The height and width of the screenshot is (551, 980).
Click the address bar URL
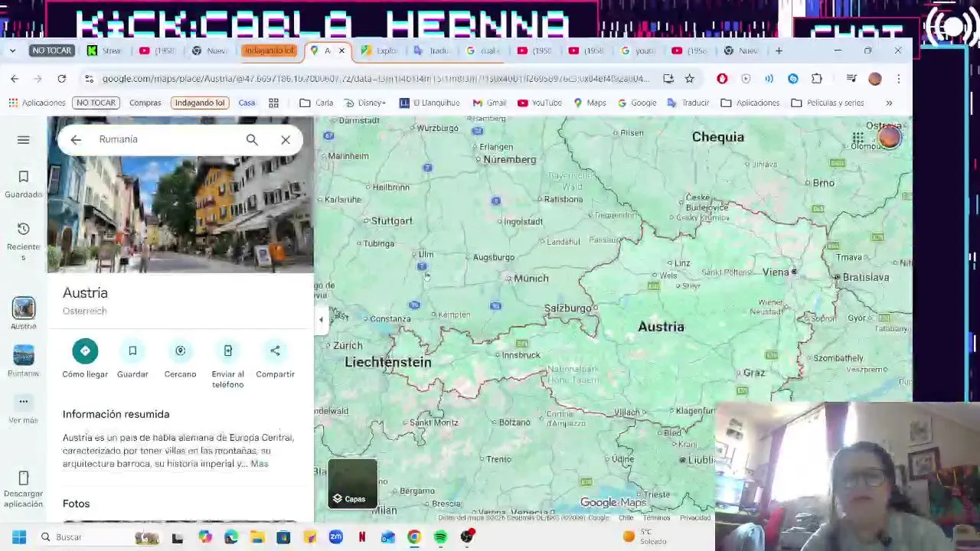point(375,78)
